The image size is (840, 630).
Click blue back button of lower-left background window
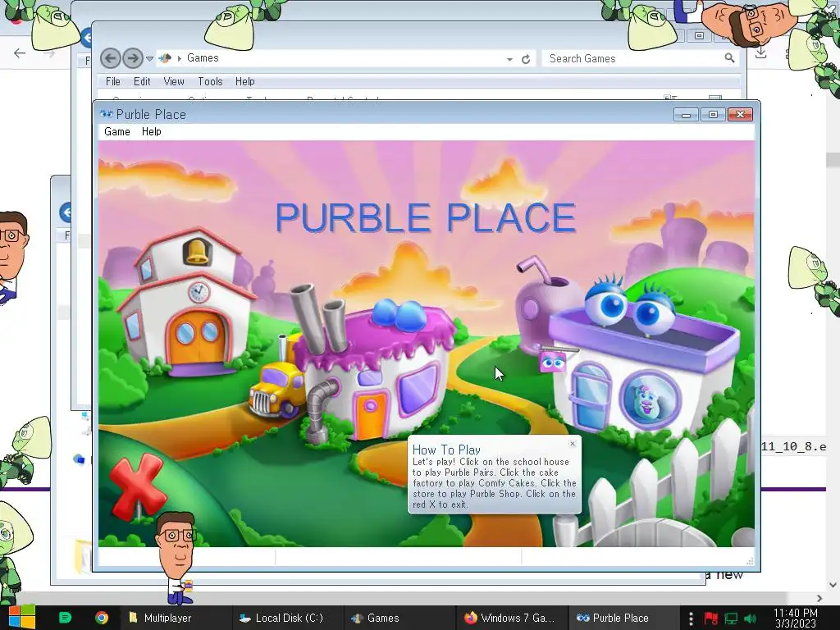tap(66, 212)
